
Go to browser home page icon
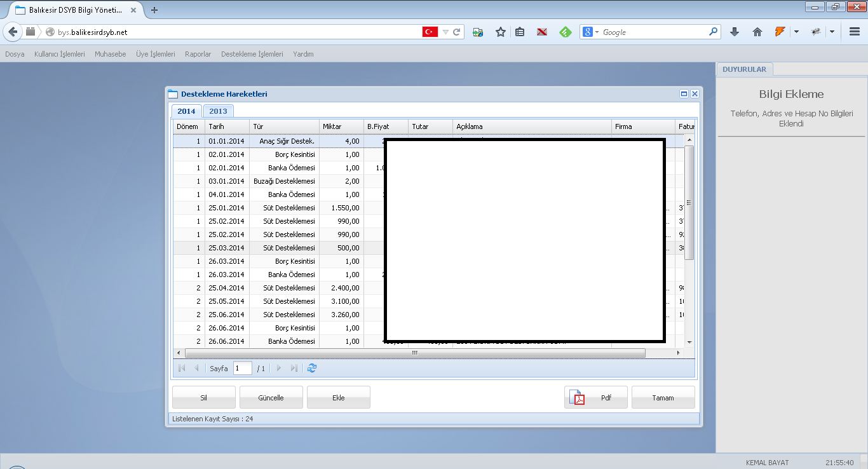coord(757,32)
